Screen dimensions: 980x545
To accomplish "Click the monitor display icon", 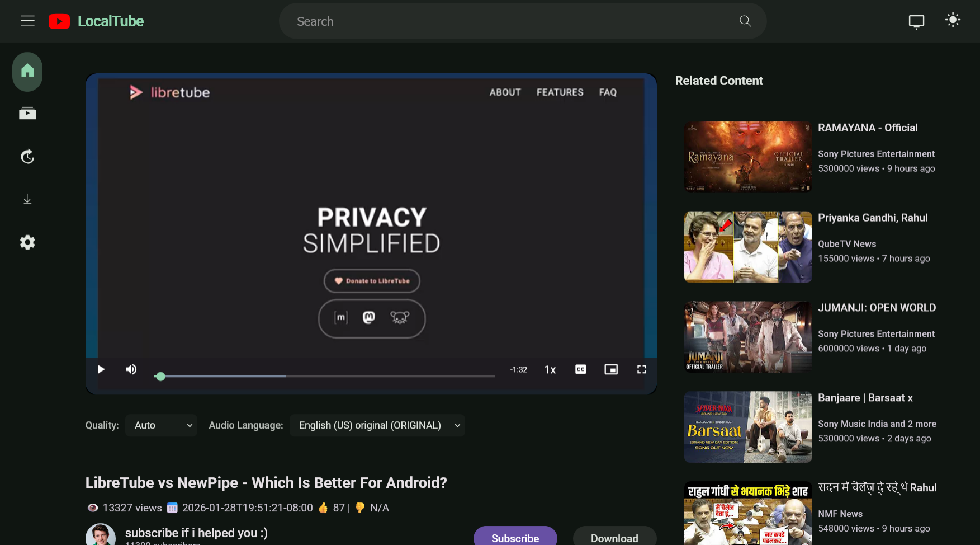I will [x=916, y=22].
